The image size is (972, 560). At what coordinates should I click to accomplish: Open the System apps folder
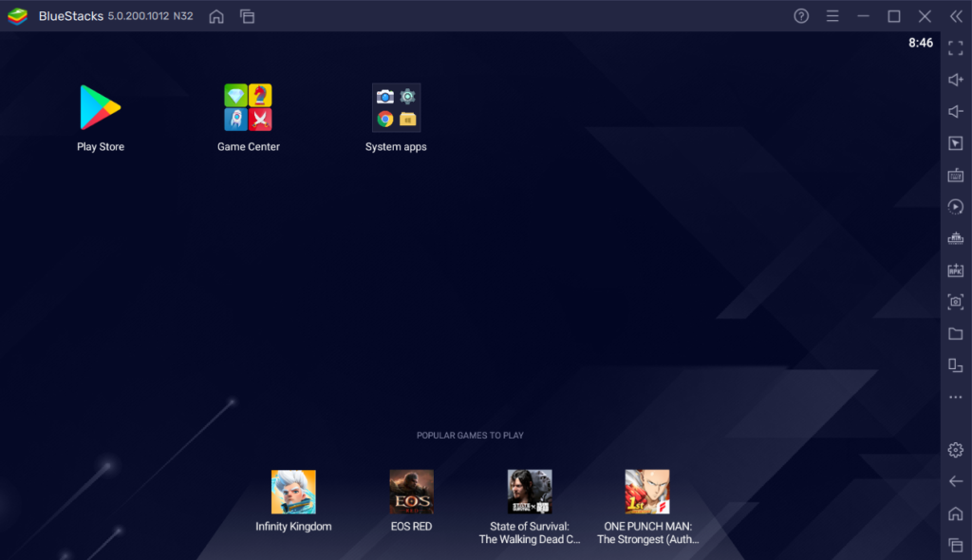[396, 106]
